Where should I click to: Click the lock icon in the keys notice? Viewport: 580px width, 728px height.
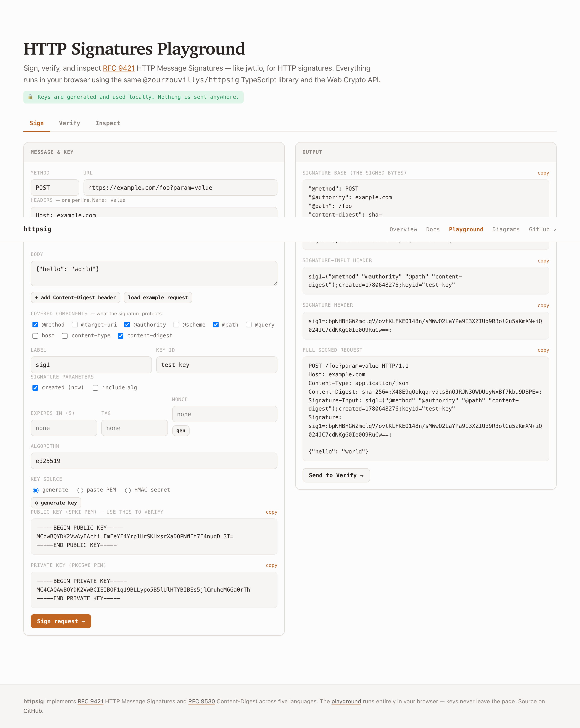click(30, 97)
